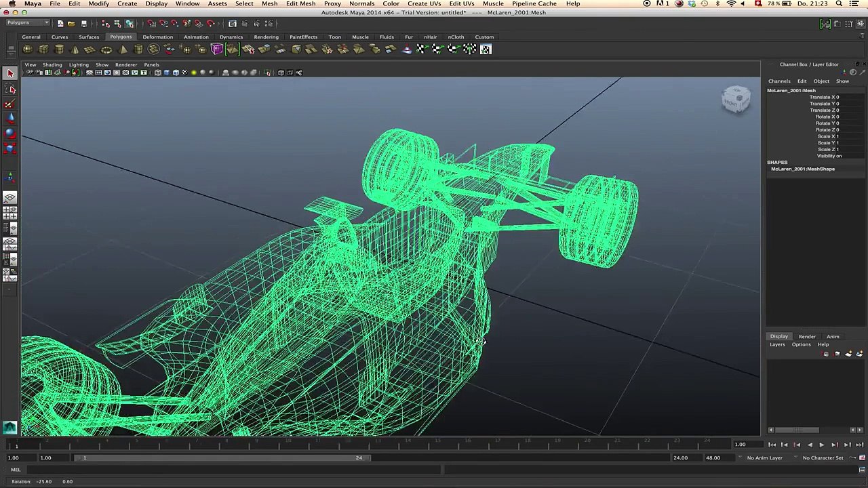Viewport: 868px width, 488px height.
Task: Open the No Anim Layer dropdown
Action: click(x=764, y=458)
